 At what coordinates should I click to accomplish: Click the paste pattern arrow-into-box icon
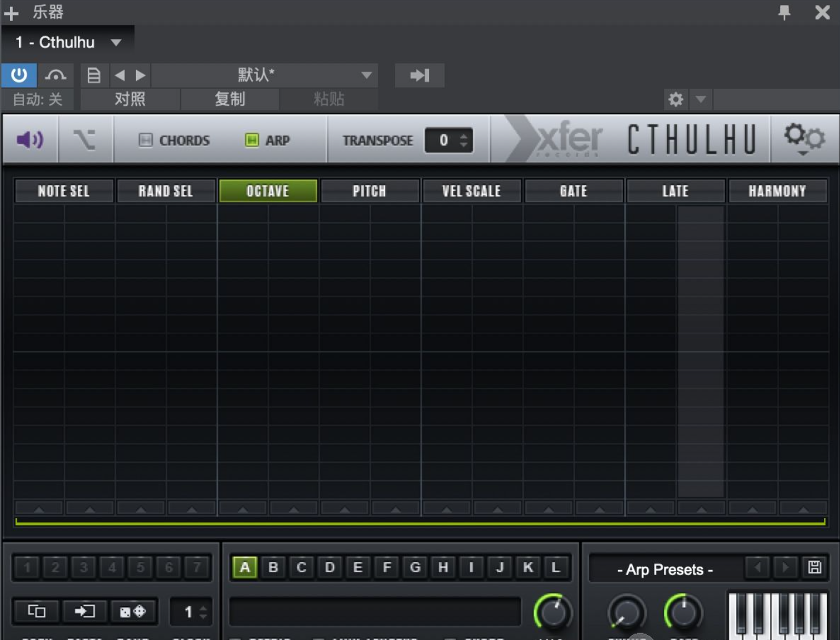coord(84,611)
